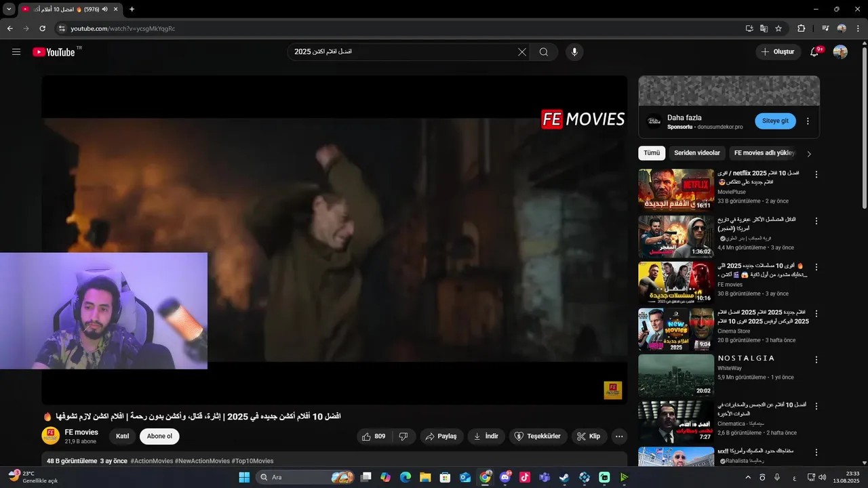Open the Chrome profile avatar
868x488 pixels.
842,28
